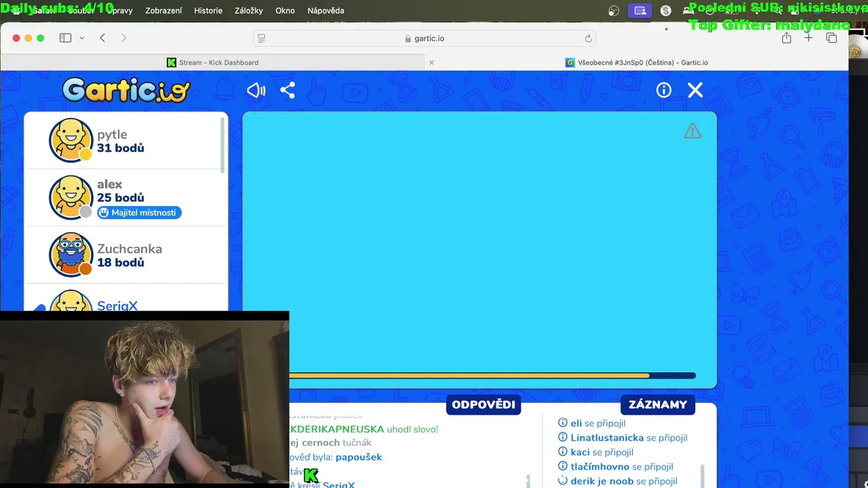The width and height of the screenshot is (868, 488).
Task: Click the purple screen mirroring menu bar icon
Action: point(639,11)
